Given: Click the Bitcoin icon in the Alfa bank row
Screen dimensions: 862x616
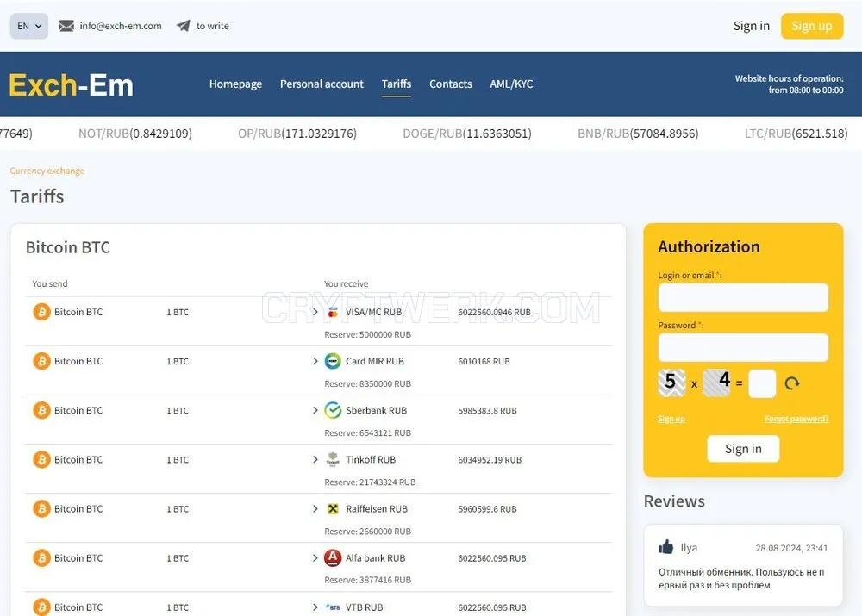Looking at the screenshot, I should [x=41, y=558].
